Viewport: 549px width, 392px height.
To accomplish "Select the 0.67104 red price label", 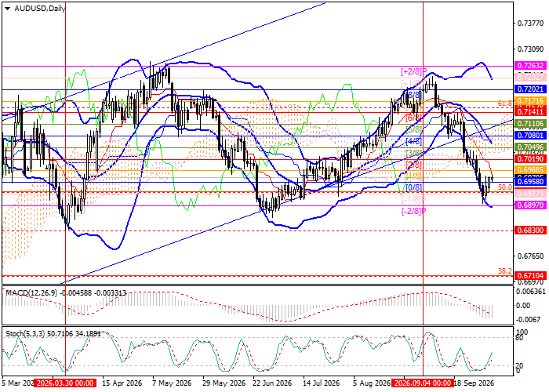I will point(531,276).
